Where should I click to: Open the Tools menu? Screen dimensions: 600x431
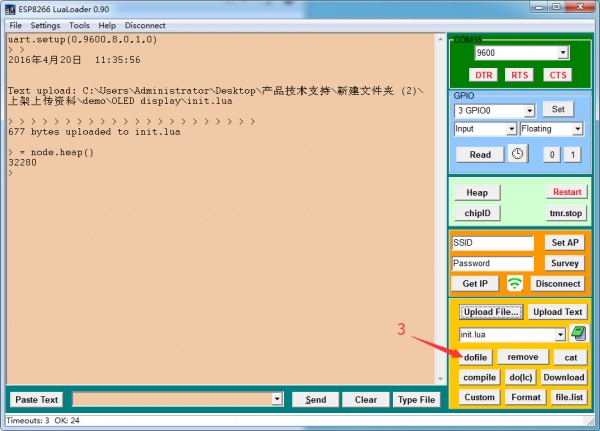(x=79, y=26)
